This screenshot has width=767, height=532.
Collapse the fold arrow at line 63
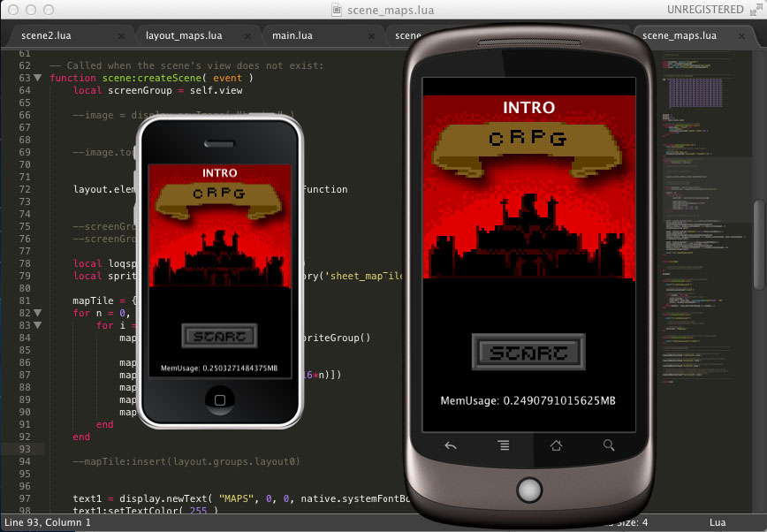[38, 78]
